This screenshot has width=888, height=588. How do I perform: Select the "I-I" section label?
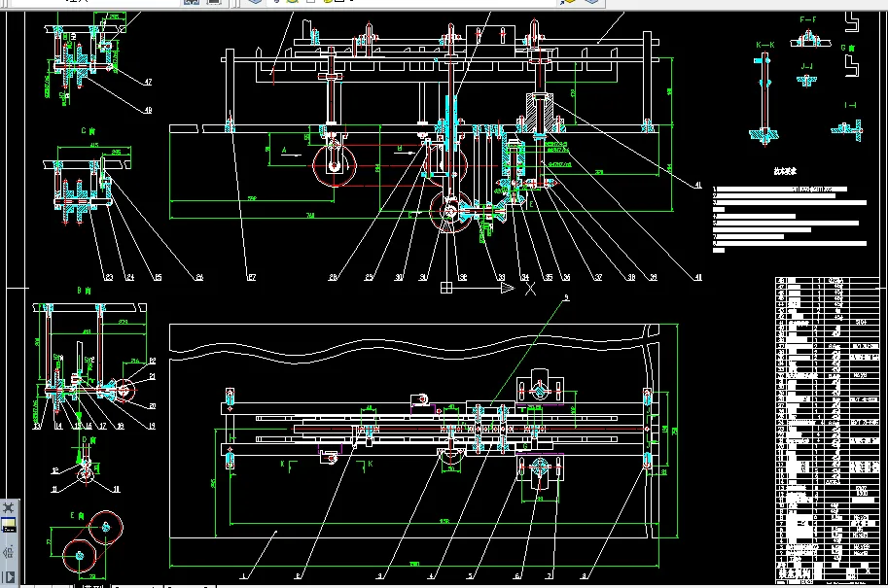click(x=850, y=105)
